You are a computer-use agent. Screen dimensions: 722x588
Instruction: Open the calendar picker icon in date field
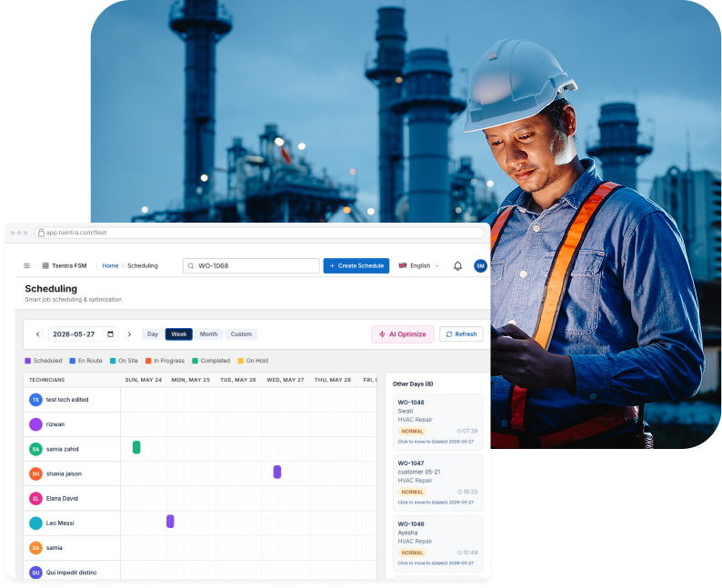[x=111, y=334]
